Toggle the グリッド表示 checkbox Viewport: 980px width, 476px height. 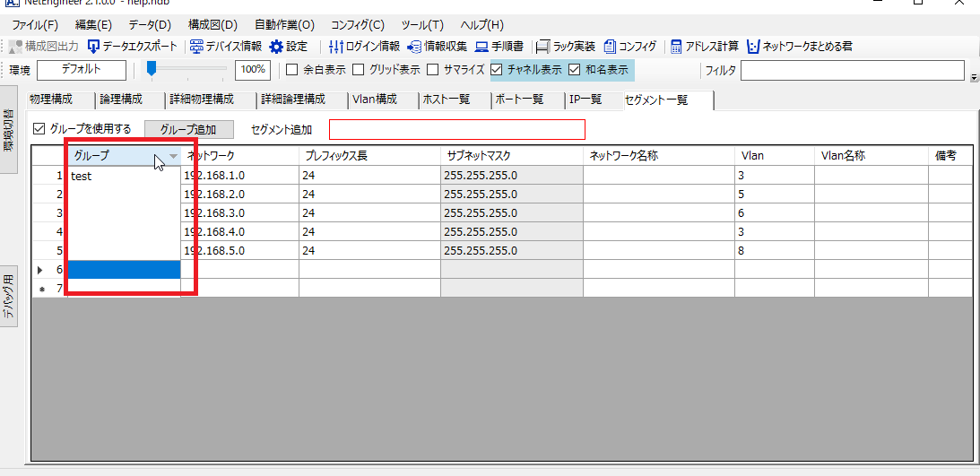(359, 70)
